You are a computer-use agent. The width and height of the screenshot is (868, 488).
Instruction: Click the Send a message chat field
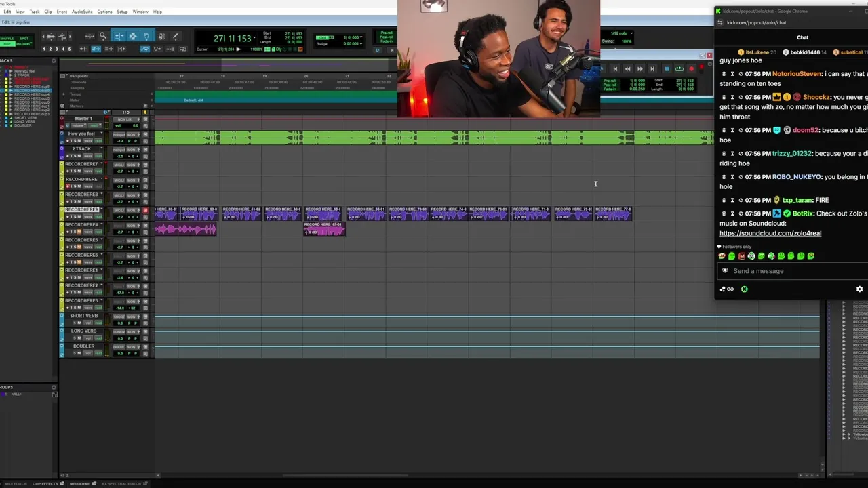coord(791,271)
